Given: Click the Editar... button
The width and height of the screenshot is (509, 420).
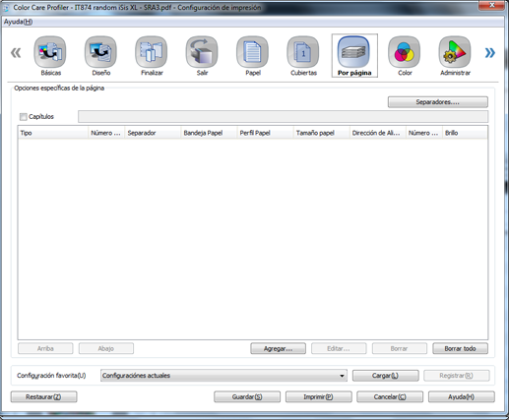Looking at the screenshot, I should (339, 348).
